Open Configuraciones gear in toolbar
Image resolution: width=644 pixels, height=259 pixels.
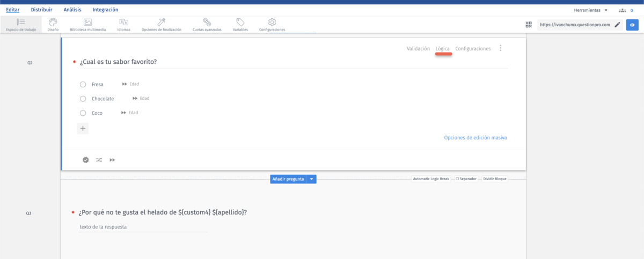tap(272, 25)
